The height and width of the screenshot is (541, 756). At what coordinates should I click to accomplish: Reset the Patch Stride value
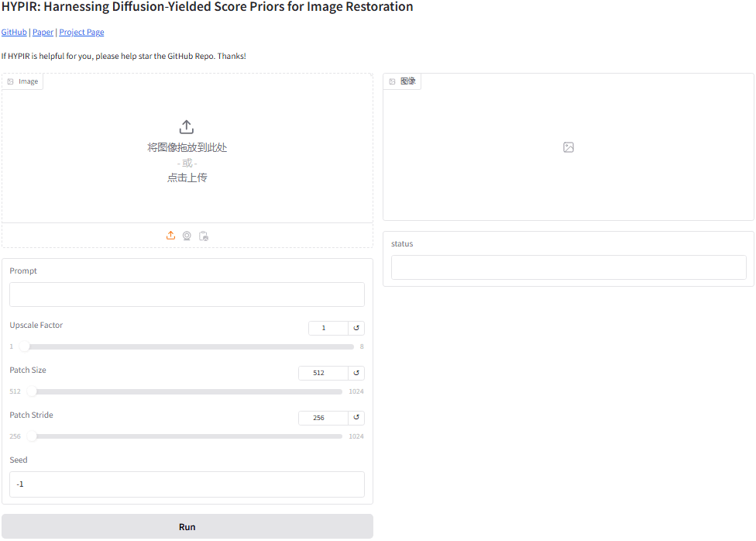[356, 418]
